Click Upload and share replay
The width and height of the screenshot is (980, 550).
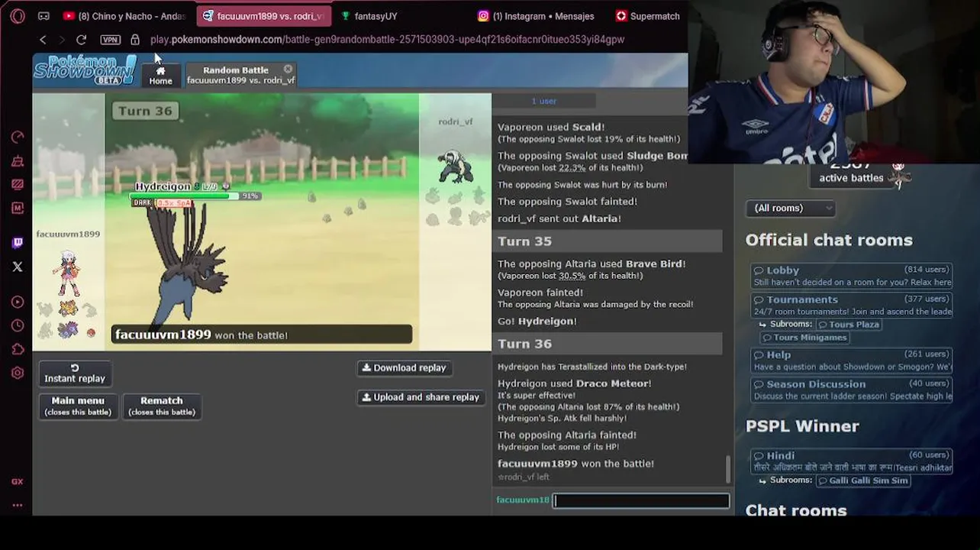pyautogui.click(x=421, y=397)
